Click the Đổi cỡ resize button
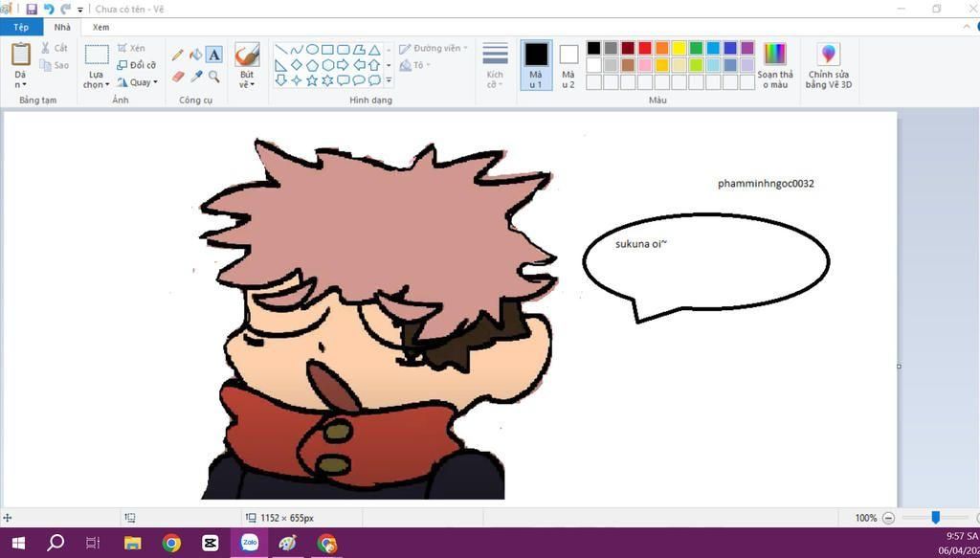The height and width of the screenshot is (558, 980). 137,65
